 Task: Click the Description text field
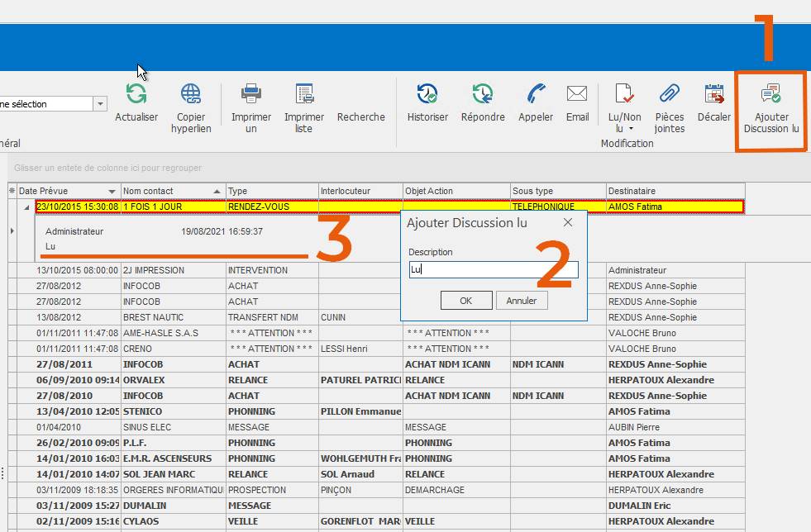pos(493,270)
